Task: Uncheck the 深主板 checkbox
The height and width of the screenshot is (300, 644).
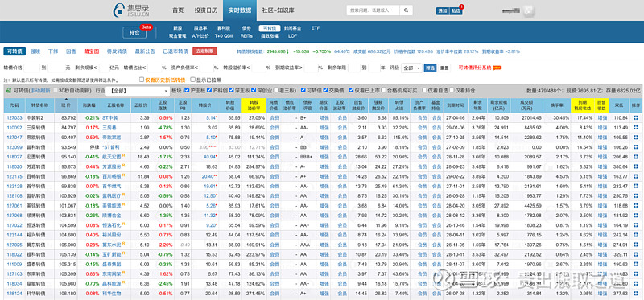Action: [232, 90]
